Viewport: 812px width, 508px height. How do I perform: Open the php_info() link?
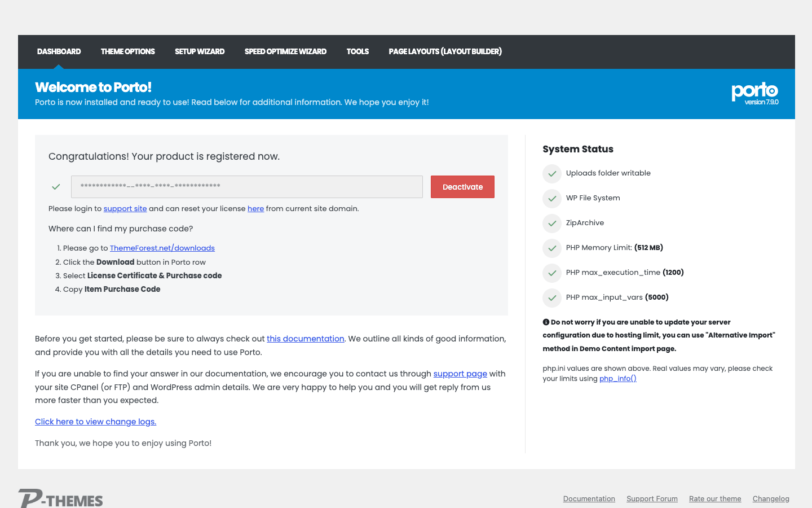(618, 378)
